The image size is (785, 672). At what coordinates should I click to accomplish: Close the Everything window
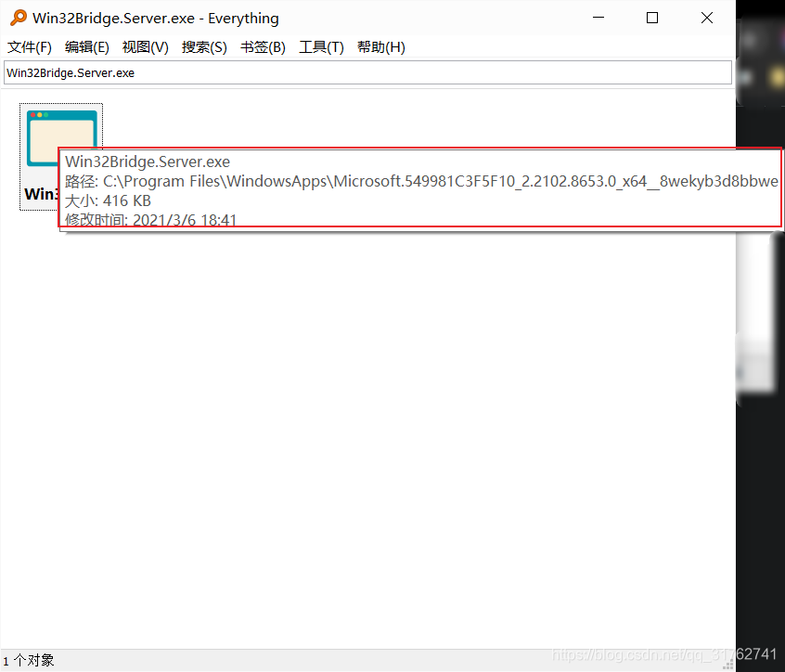[x=707, y=18]
